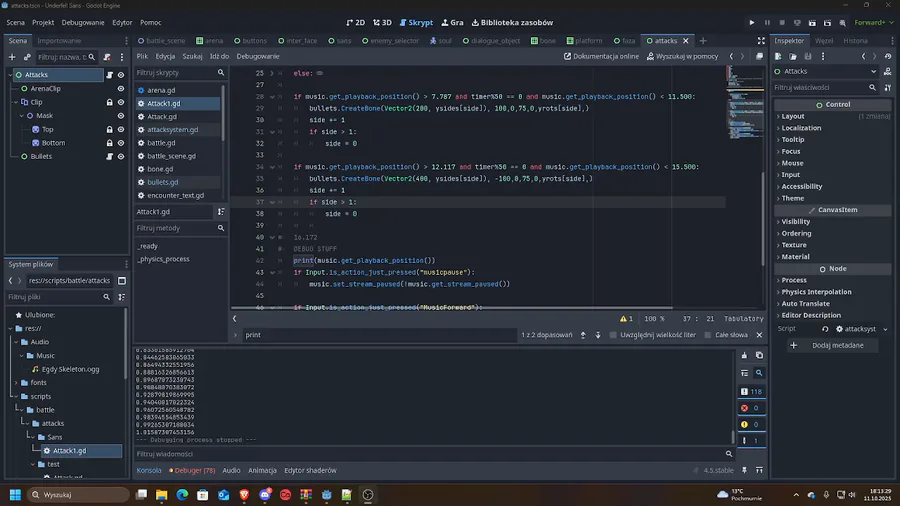Go to next print search match

(598, 335)
